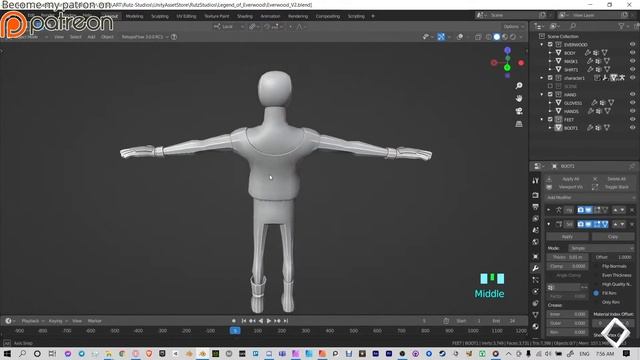Hide the GLOVES1 object with its eye icon
The width and height of the screenshot is (640, 360).
point(632,103)
